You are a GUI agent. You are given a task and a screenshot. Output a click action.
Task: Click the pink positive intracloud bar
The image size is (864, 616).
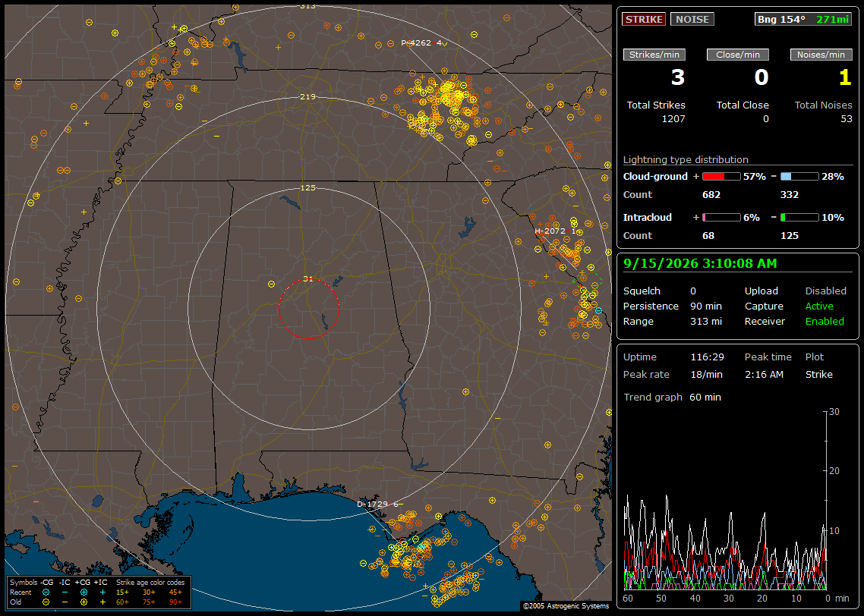(721, 218)
